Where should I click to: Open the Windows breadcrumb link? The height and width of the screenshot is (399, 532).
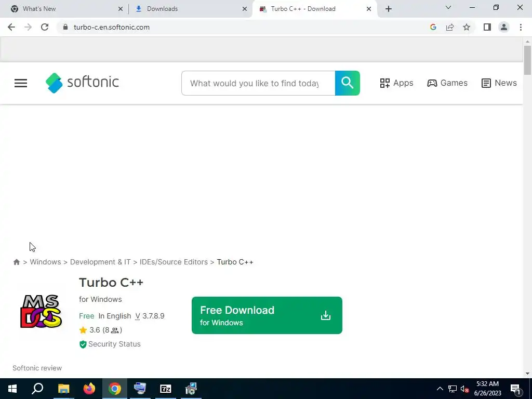pyautogui.click(x=46, y=262)
